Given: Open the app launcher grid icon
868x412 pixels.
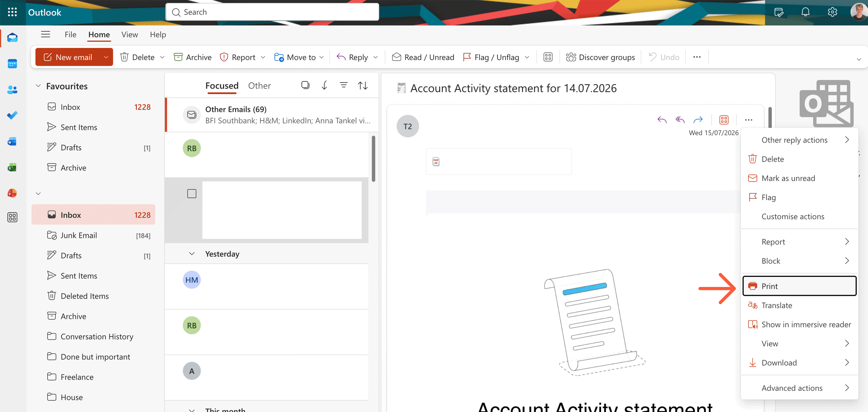Looking at the screenshot, I should click(12, 12).
